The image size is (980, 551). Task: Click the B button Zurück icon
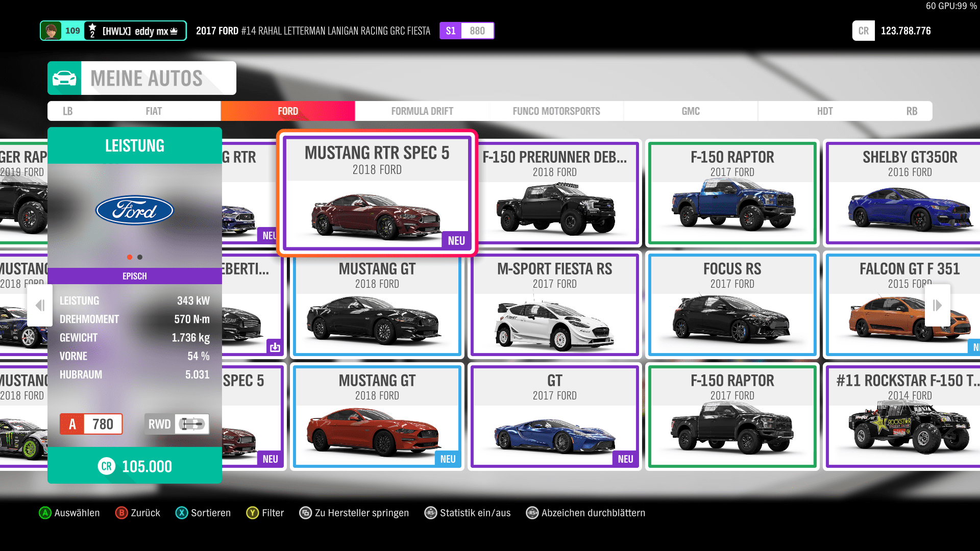point(121,513)
